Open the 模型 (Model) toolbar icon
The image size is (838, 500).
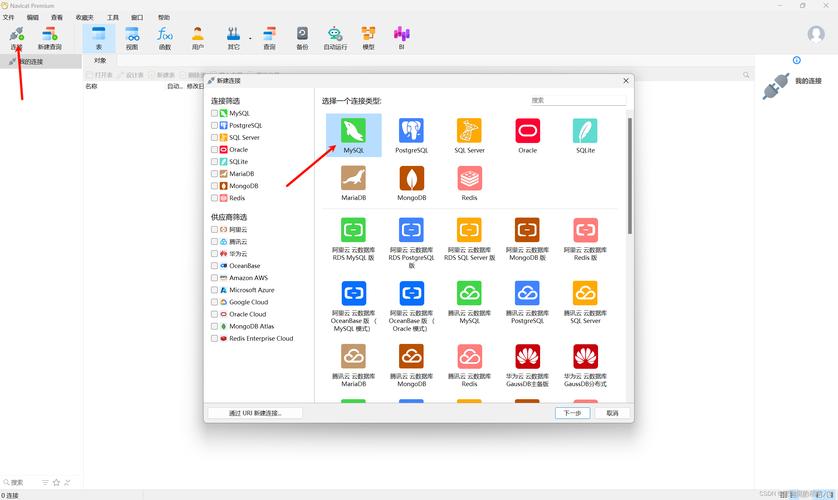point(368,38)
